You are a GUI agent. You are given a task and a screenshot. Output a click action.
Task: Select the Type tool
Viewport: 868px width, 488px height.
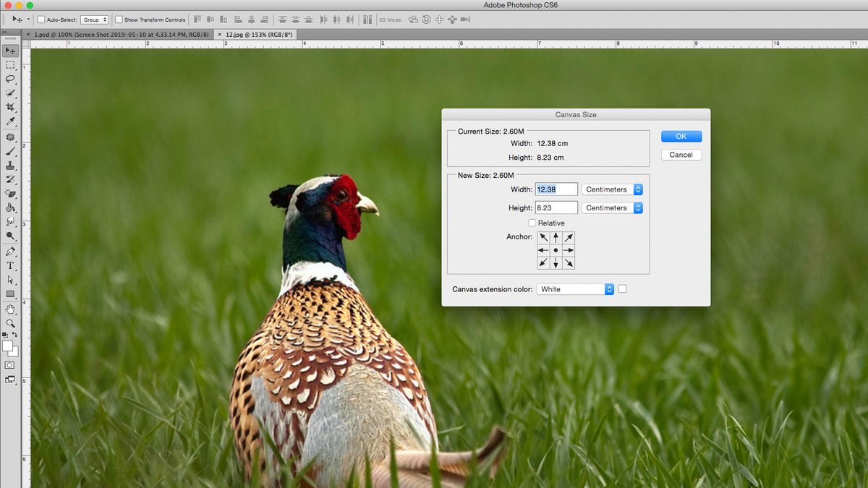click(x=10, y=266)
